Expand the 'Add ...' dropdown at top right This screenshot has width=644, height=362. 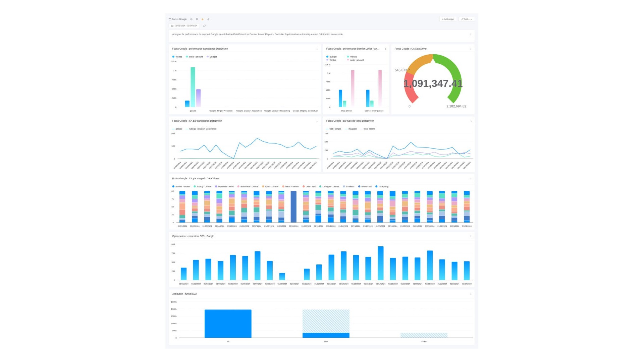(466, 19)
